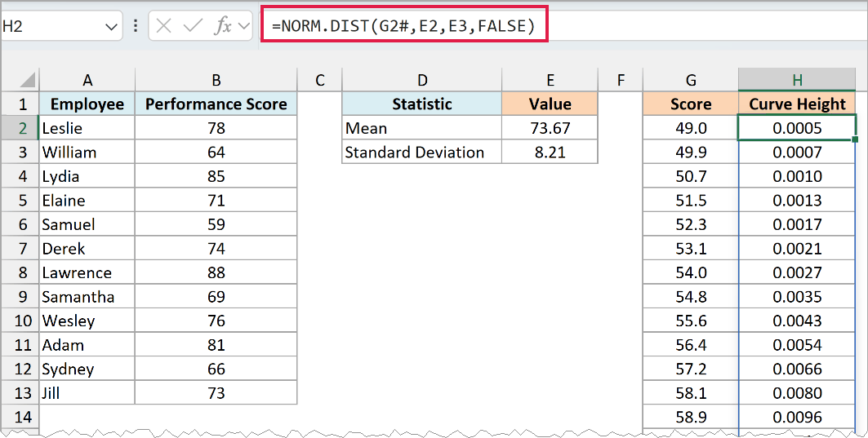Click into the NORM.DIST formula text
This screenshot has width=868, height=438.
click(403, 26)
